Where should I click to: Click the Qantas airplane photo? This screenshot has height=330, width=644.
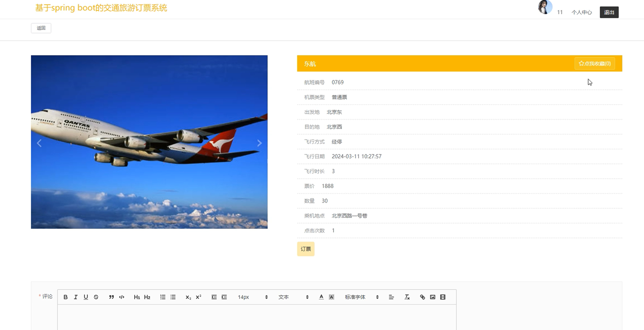coord(149,142)
